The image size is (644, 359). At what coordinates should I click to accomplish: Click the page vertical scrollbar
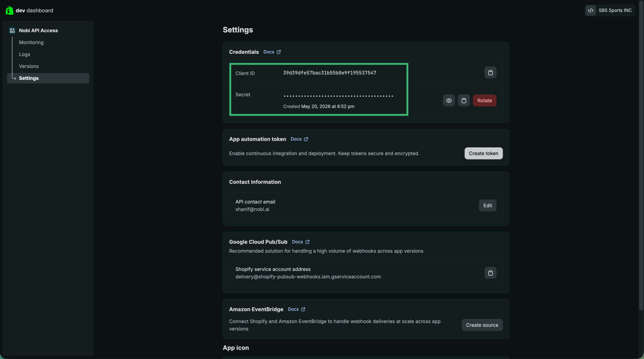(x=641, y=155)
